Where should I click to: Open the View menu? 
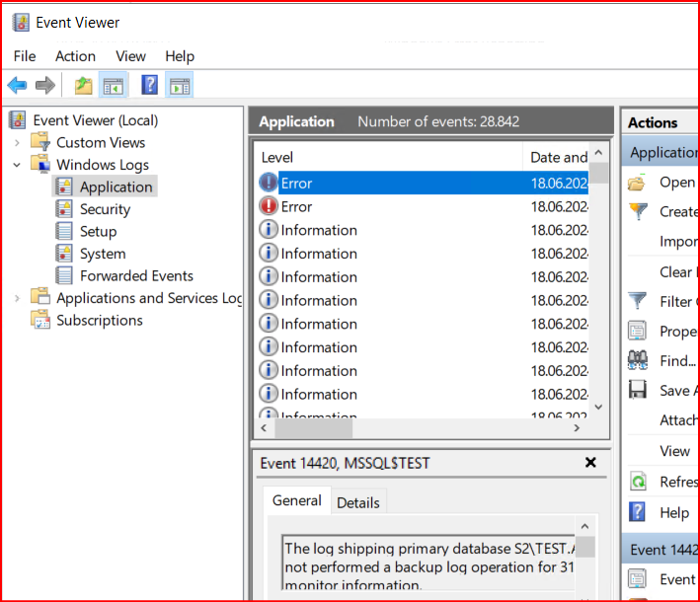pyautogui.click(x=130, y=56)
